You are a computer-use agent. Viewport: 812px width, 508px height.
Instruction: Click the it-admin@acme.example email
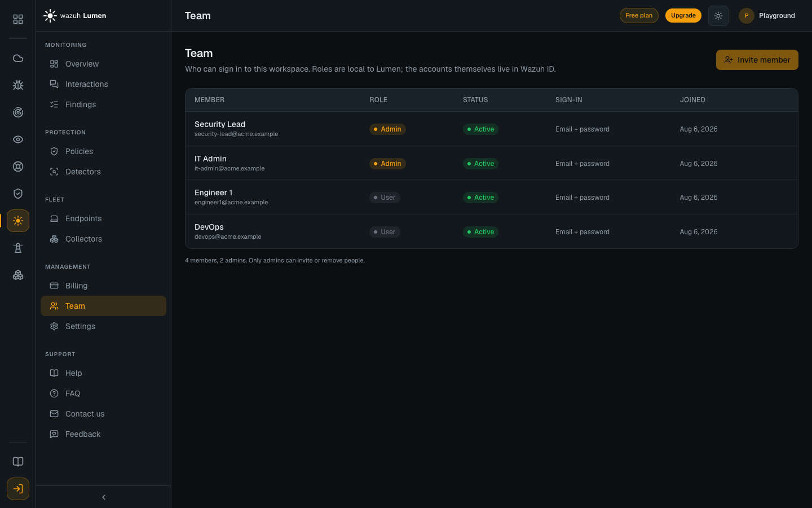click(230, 168)
